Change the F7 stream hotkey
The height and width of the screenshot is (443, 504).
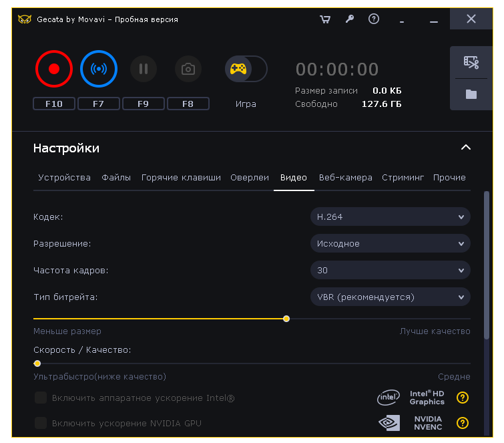pos(99,104)
